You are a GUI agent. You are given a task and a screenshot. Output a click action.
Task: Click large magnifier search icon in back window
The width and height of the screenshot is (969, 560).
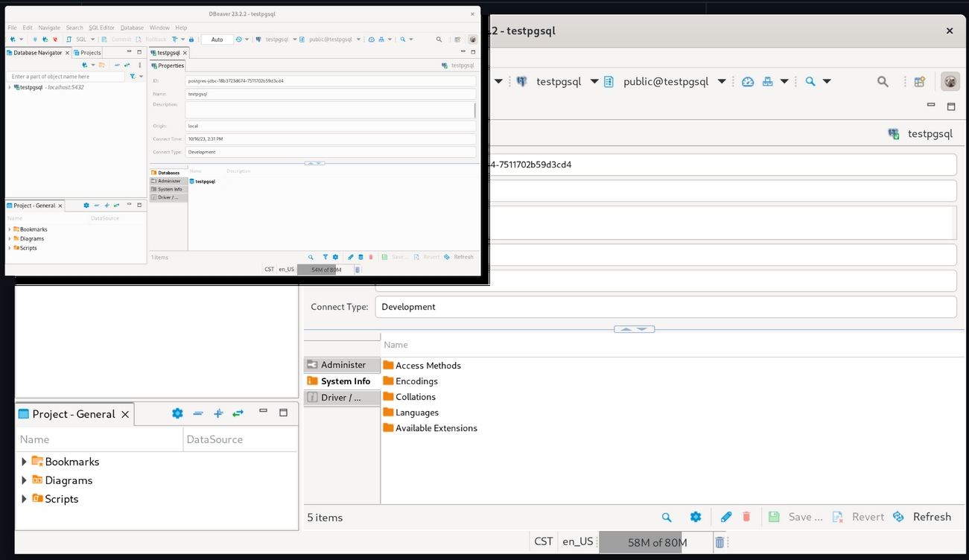click(883, 82)
